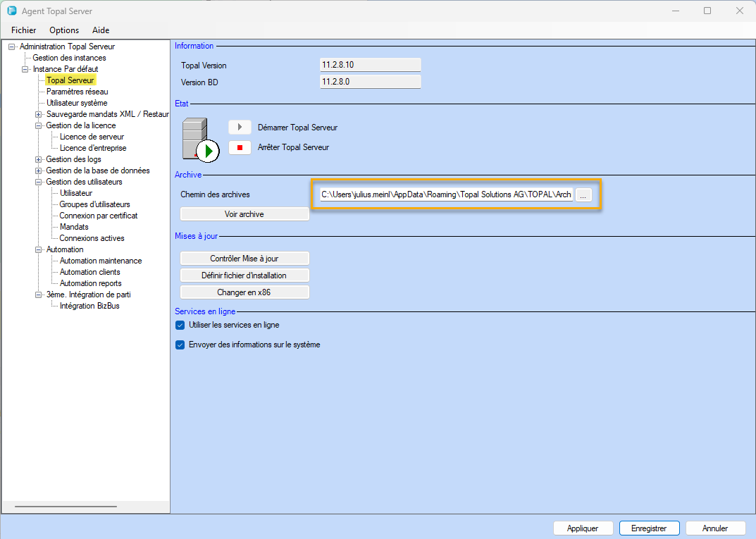Viewport: 756px width, 539px height.
Task: Browse archive path with ellipsis button
Action: point(583,195)
